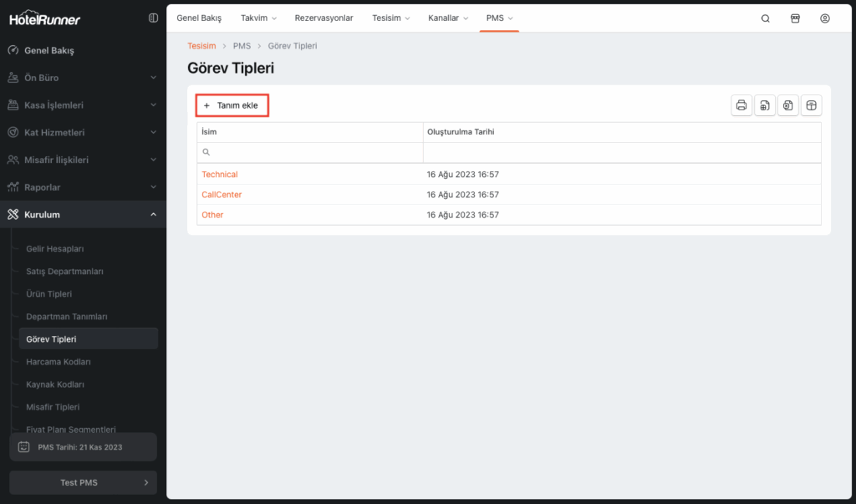This screenshot has width=856, height=504.
Task: Click the Tanım ekle button
Action: (x=232, y=105)
